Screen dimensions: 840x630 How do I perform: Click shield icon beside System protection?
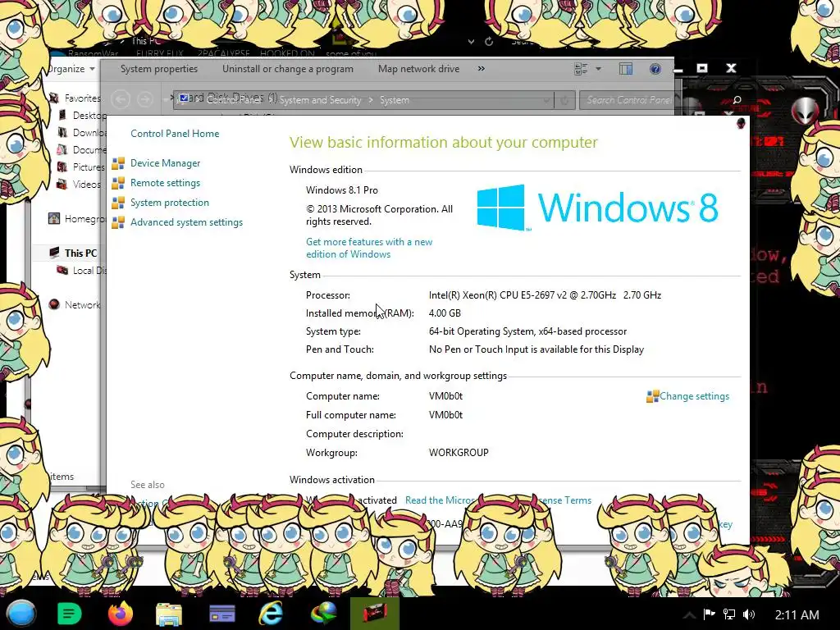[118, 203]
